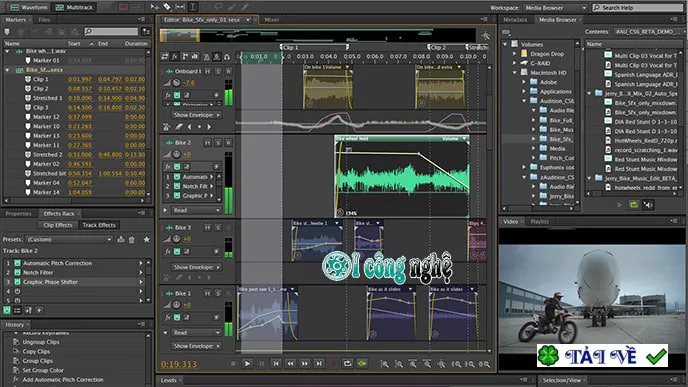The height and width of the screenshot is (387, 688).
Task: Select Clip Effects button
Action: (x=57, y=225)
